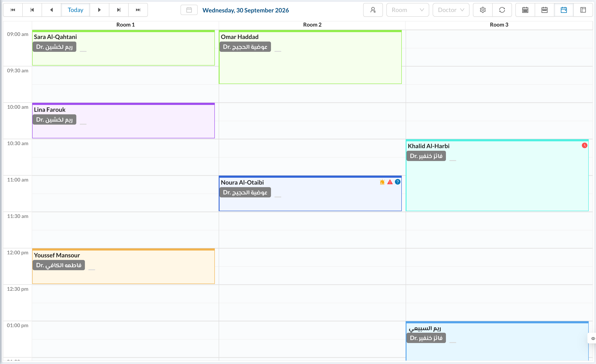Open patient search person icon
This screenshot has width=596, height=364.
(x=373, y=10)
